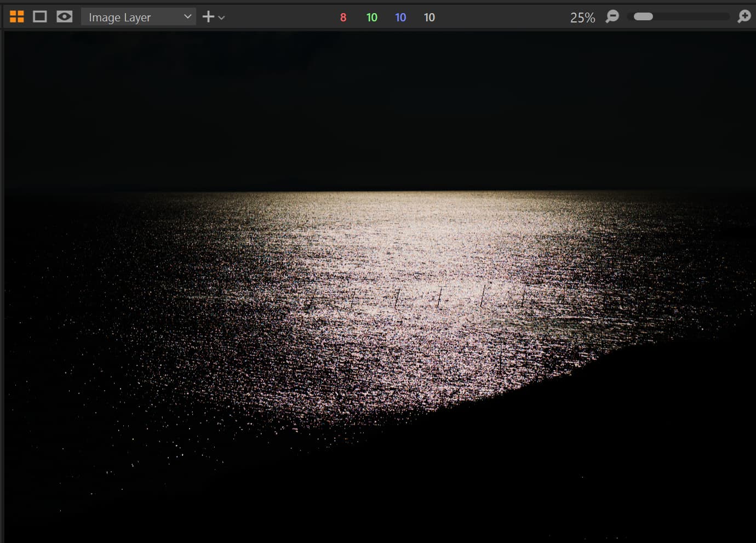The width and height of the screenshot is (756, 543).
Task: Click the blue channel readout value
Action: click(400, 18)
